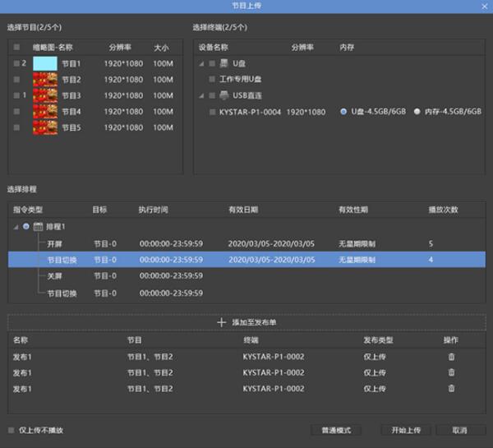Click the 有效日期 column header

coord(243,210)
